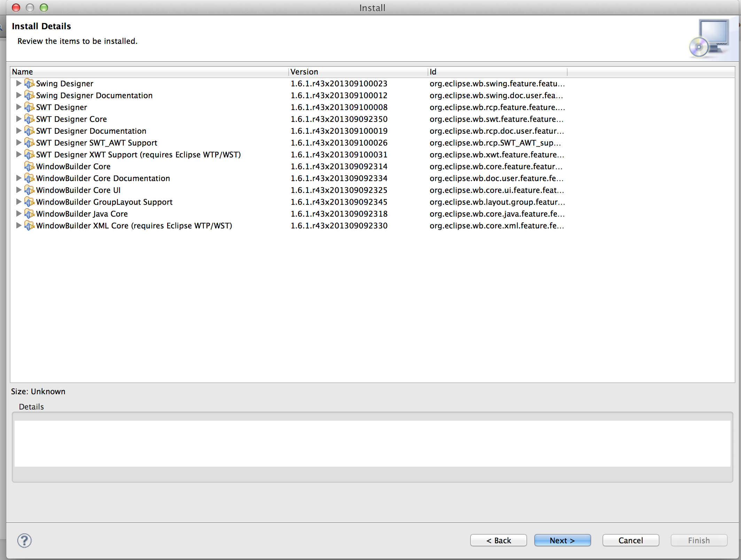
Task: Click the Cancel button
Action: (630, 540)
